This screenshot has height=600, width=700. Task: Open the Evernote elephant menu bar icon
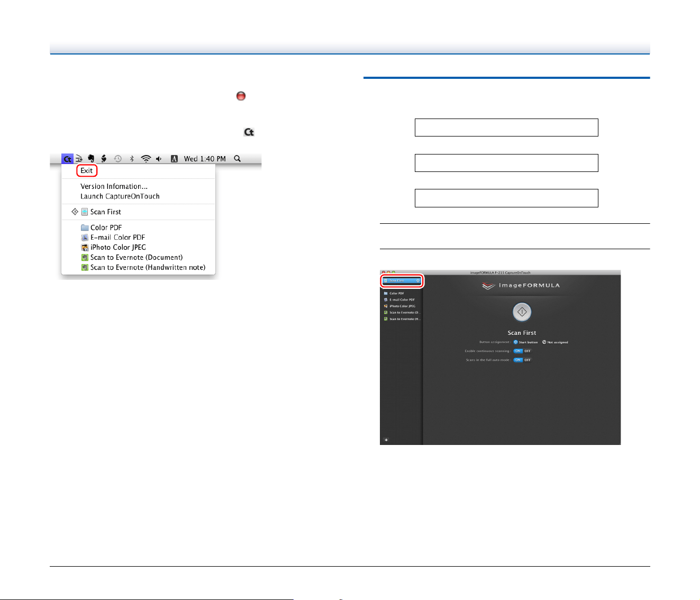coord(91,159)
